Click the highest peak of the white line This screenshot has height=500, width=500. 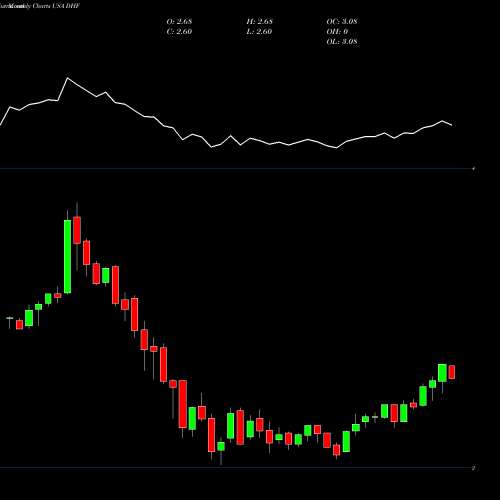68,78
